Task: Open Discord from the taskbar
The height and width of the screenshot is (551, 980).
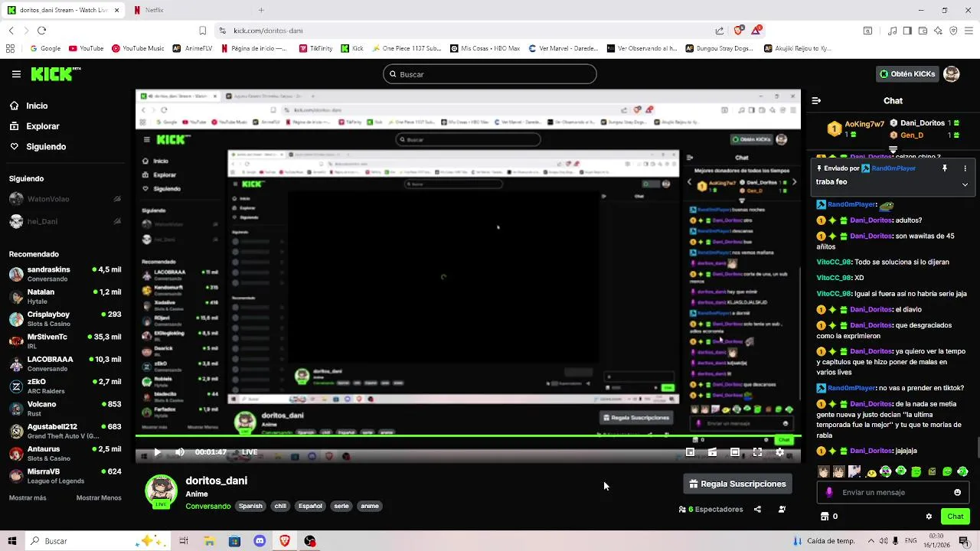Action: pyautogui.click(x=260, y=541)
